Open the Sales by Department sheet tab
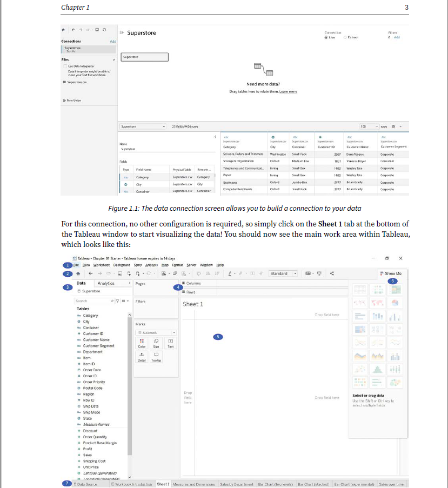Screen dimensions: 448x488 237,484
